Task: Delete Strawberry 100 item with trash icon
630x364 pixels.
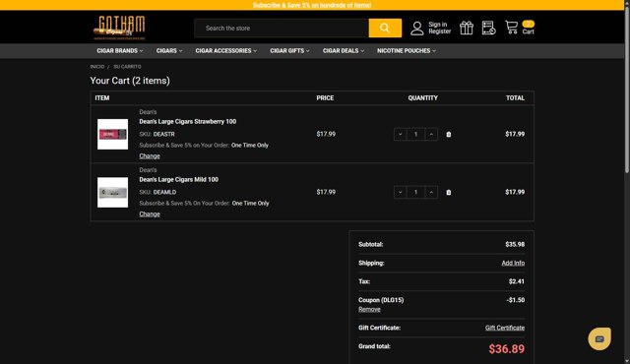Action: [x=449, y=135]
